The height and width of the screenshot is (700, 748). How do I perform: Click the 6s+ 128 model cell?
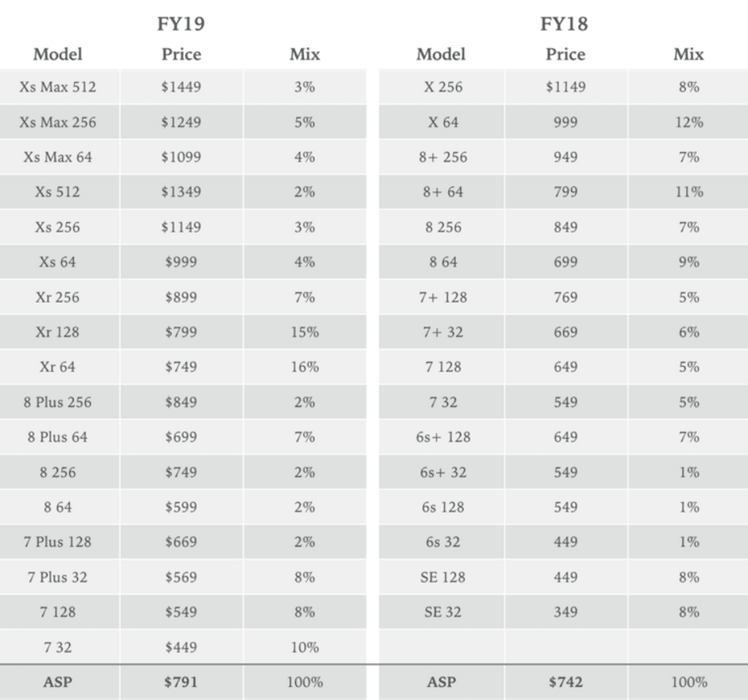pos(443,437)
